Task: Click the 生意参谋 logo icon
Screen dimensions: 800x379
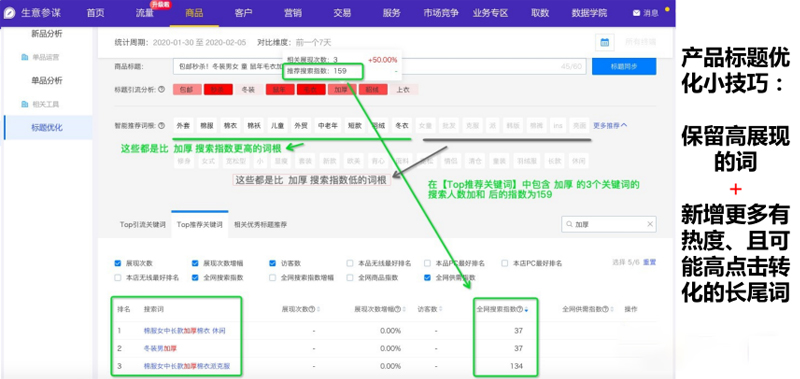Action: pos(9,13)
